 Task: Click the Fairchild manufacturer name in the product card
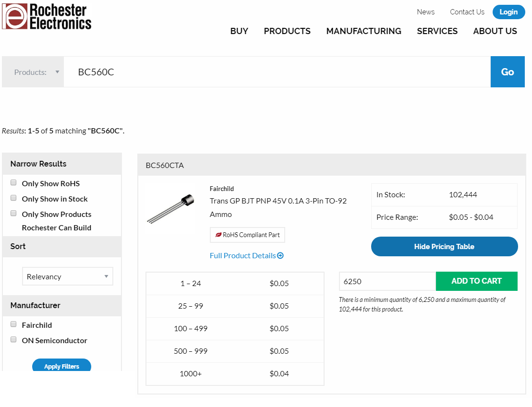pos(221,189)
